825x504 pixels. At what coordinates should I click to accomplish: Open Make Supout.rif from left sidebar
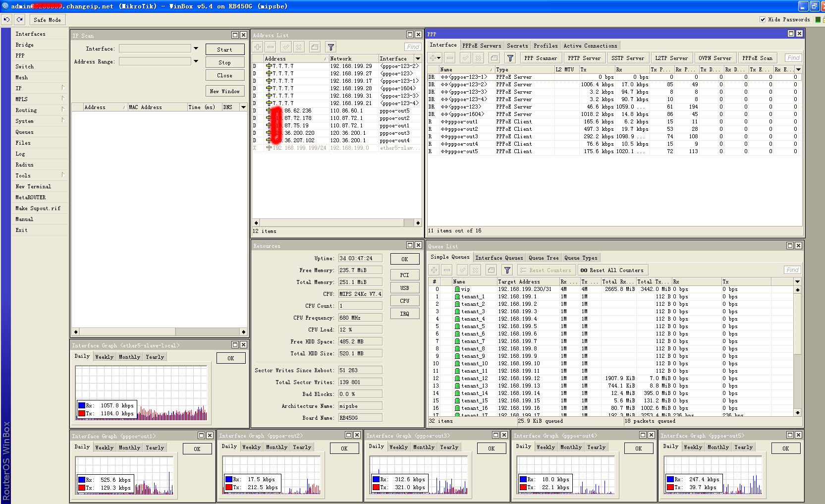pos(38,208)
